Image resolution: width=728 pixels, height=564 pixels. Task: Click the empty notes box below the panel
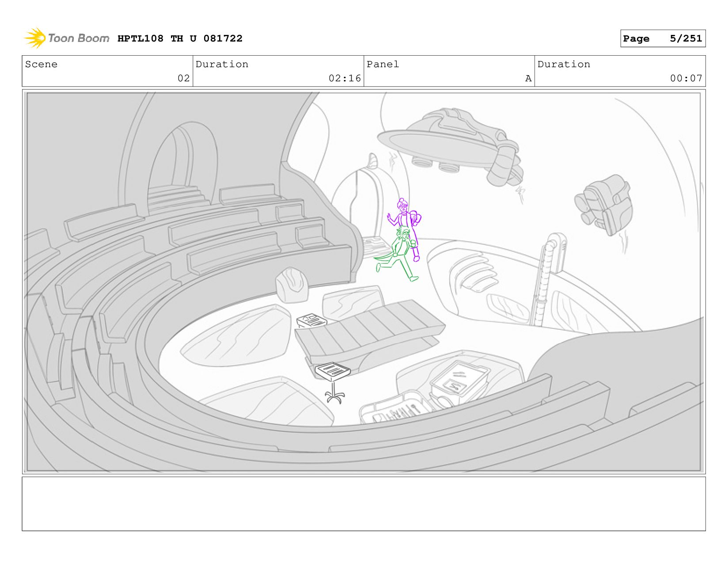364,504
